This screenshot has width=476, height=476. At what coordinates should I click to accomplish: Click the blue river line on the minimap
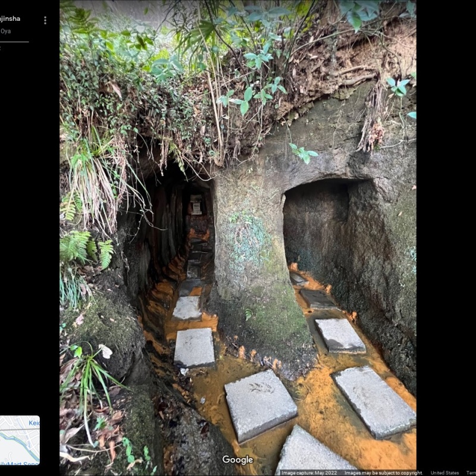click(x=18, y=443)
